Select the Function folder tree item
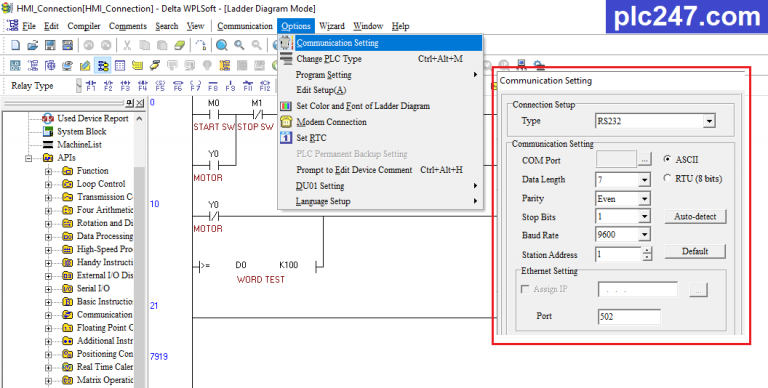Screen dimensions: 768x388 click(92, 170)
